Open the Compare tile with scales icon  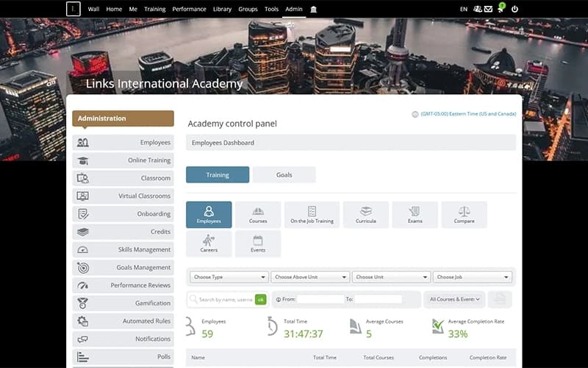[x=464, y=214]
